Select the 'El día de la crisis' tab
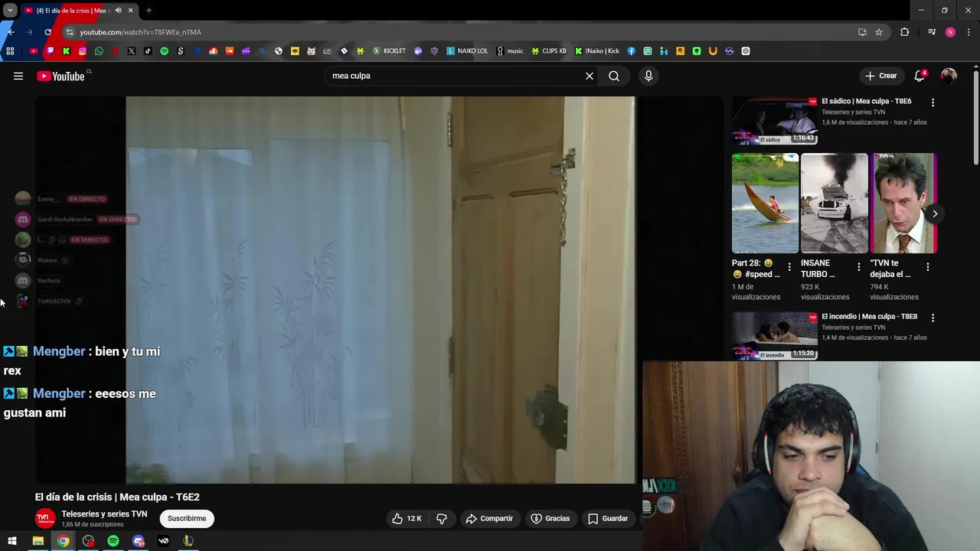Image resolution: width=980 pixels, height=551 pixels. click(71, 11)
